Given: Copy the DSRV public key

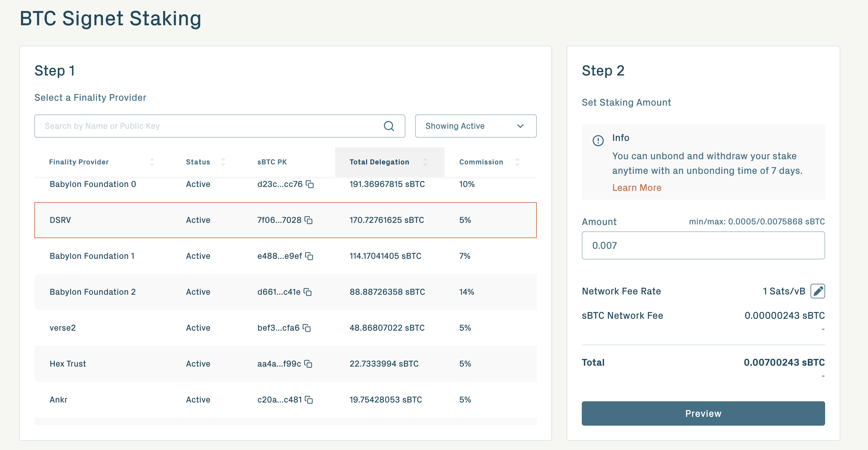Looking at the screenshot, I should [309, 220].
